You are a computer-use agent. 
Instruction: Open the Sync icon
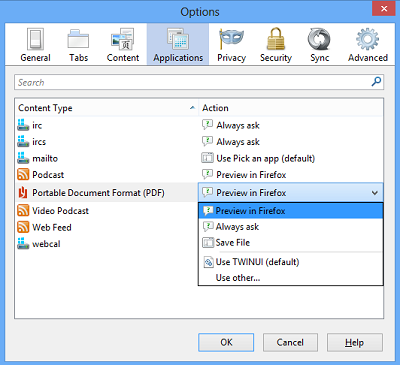click(319, 39)
